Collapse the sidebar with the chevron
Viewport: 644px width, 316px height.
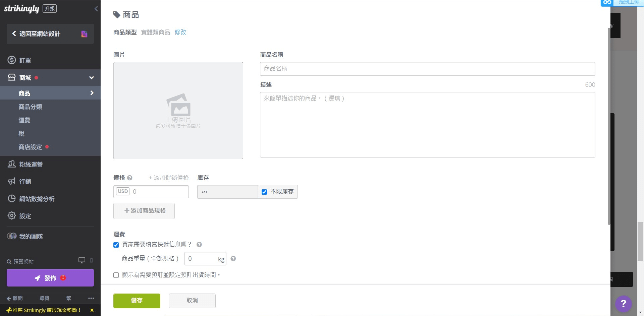[x=97, y=9]
